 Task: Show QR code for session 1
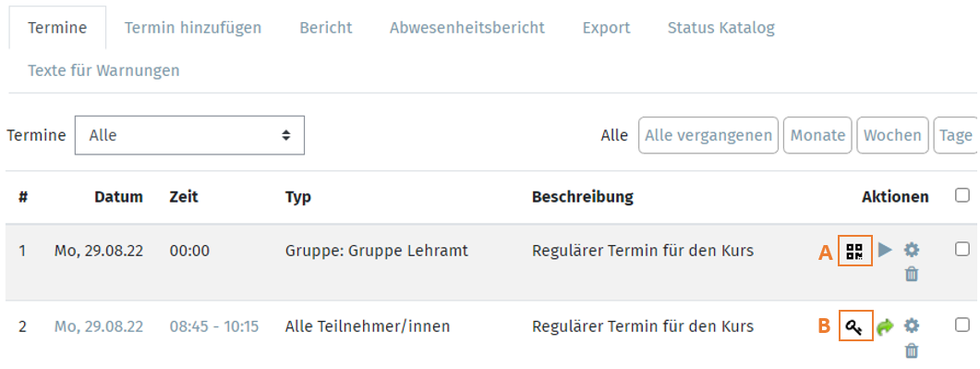(x=854, y=252)
